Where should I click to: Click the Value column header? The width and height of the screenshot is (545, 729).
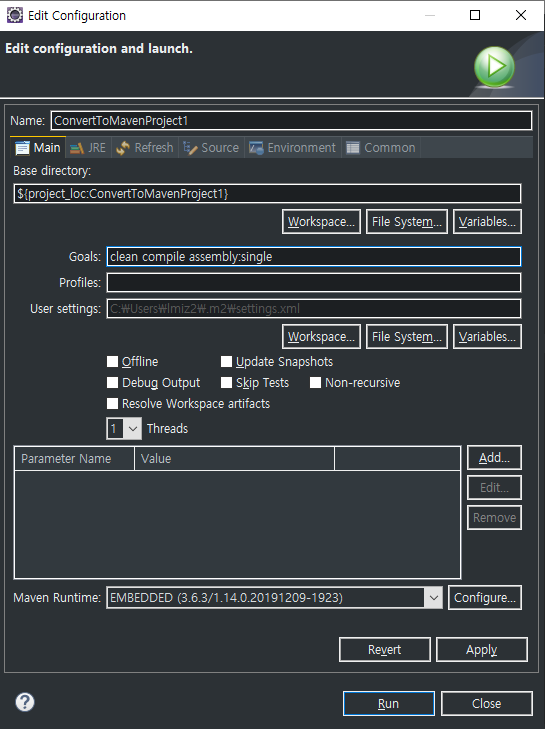[234, 459]
